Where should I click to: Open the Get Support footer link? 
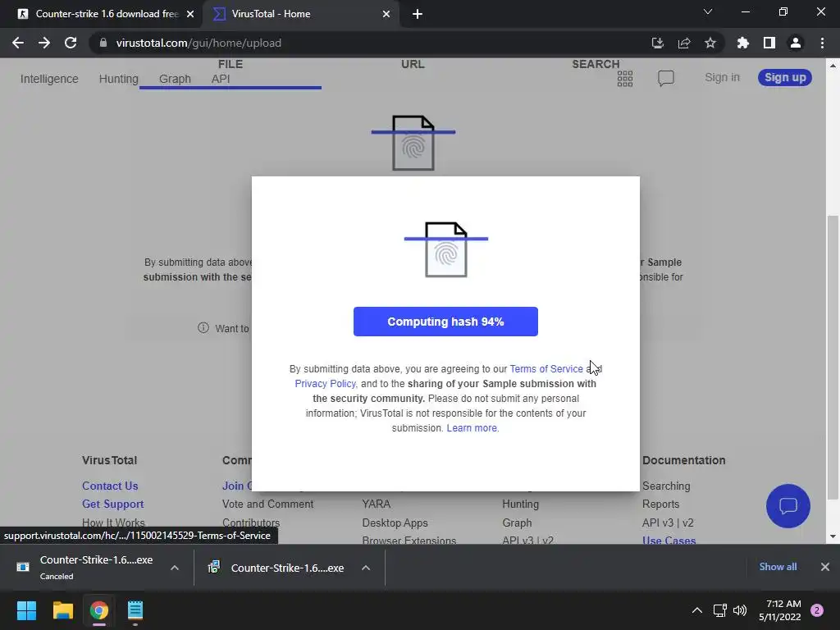pos(113,504)
